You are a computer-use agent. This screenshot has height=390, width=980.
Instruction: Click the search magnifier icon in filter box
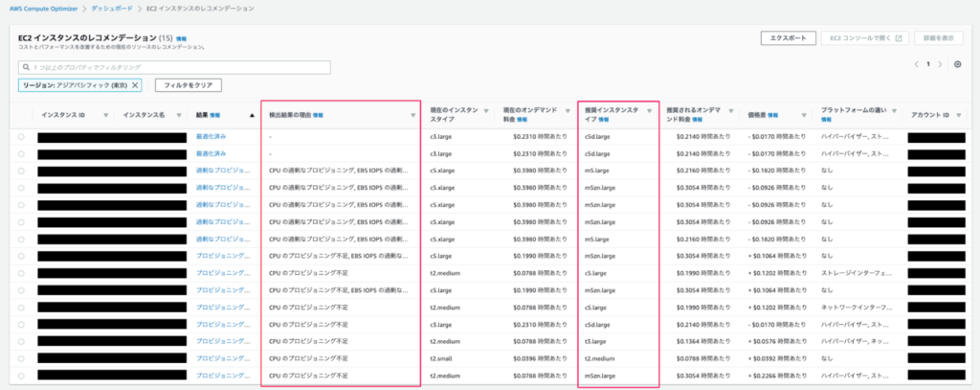(x=26, y=67)
